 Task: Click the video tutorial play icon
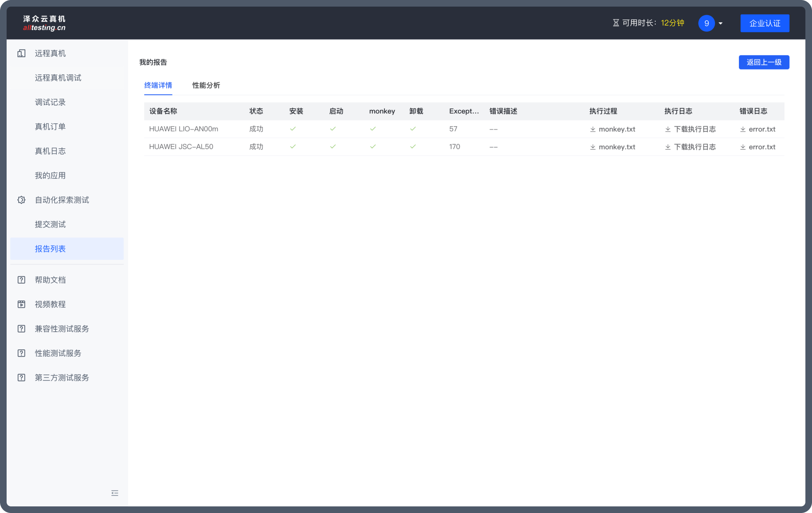21,304
